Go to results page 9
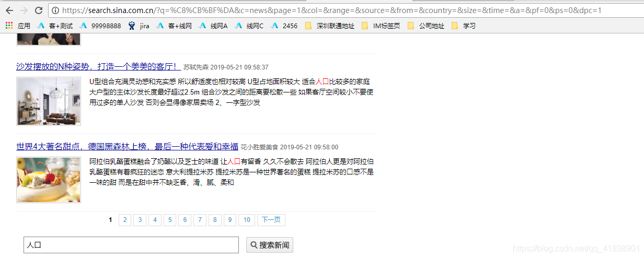 [x=230, y=220]
